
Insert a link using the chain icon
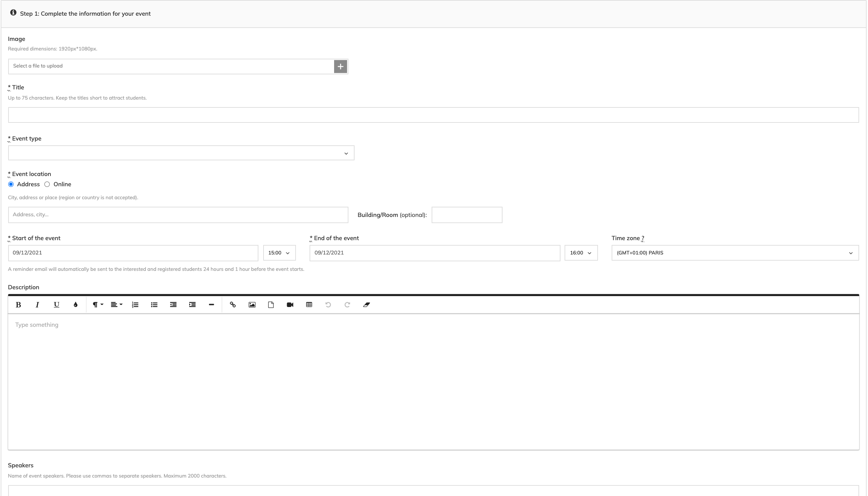point(233,305)
